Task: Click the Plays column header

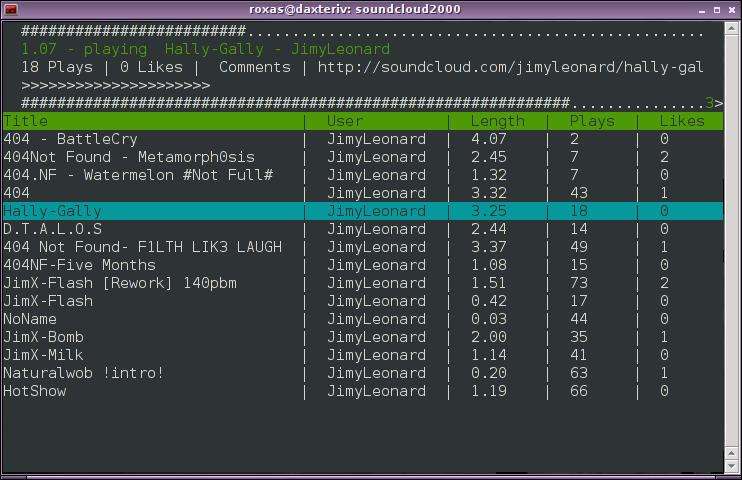Action: tap(592, 121)
